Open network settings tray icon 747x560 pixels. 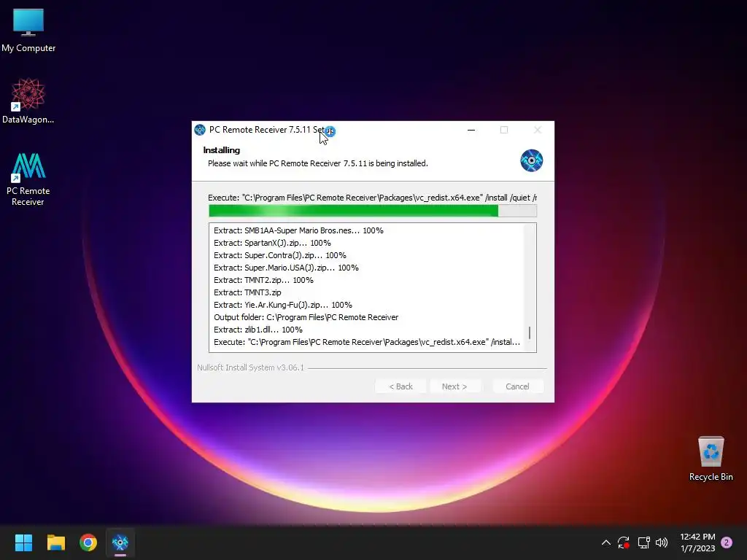[643, 542]
